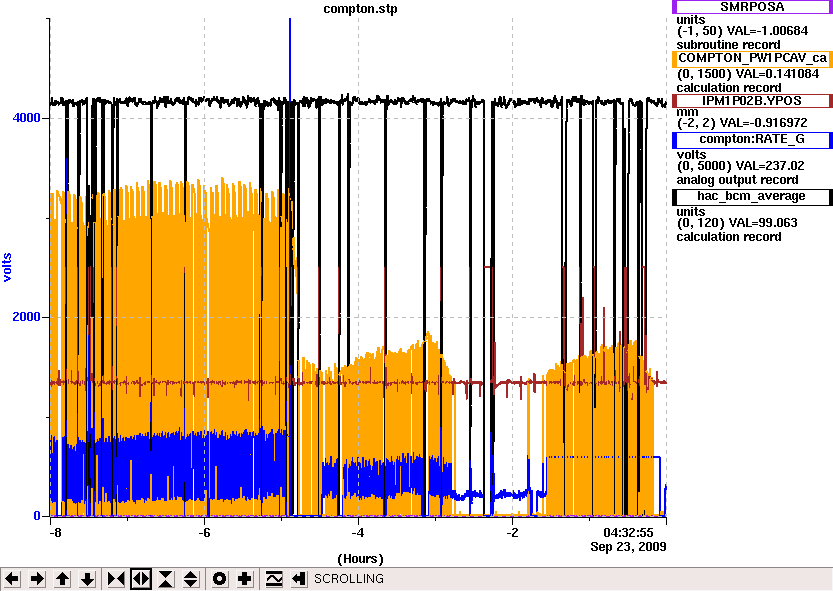Zoom out vertically using up-down triangles icon
This screenshot has width=833, height=591.
(x=191, y=579)
